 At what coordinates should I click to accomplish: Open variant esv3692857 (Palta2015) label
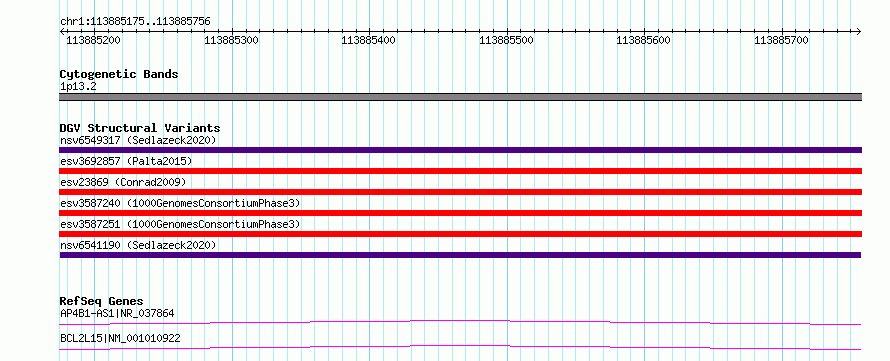click(126, 161)
